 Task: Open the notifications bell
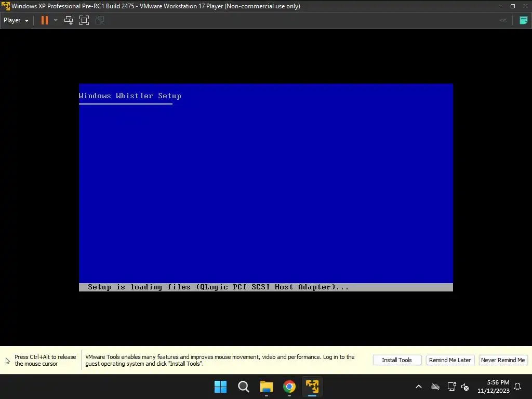[x=517, y=387]
